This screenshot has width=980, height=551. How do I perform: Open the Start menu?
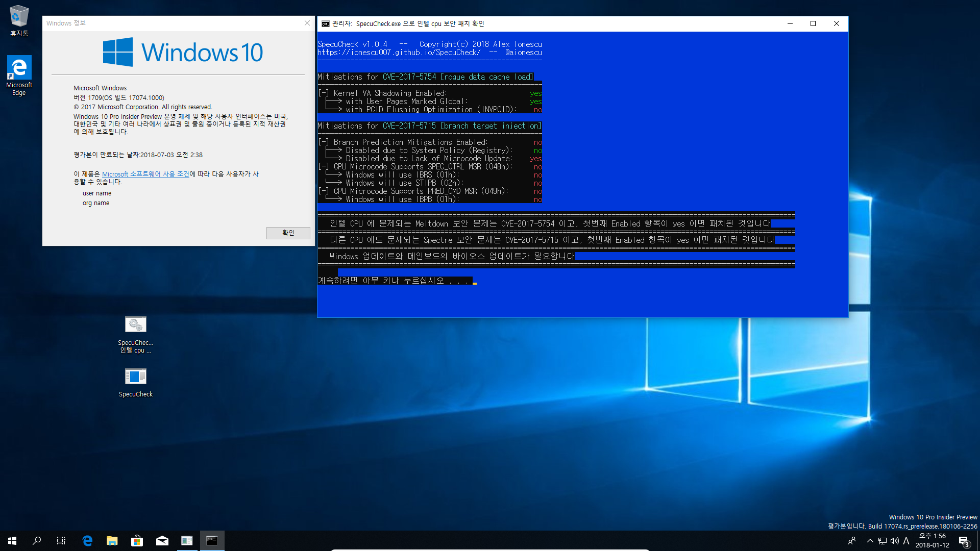[12, 541]
